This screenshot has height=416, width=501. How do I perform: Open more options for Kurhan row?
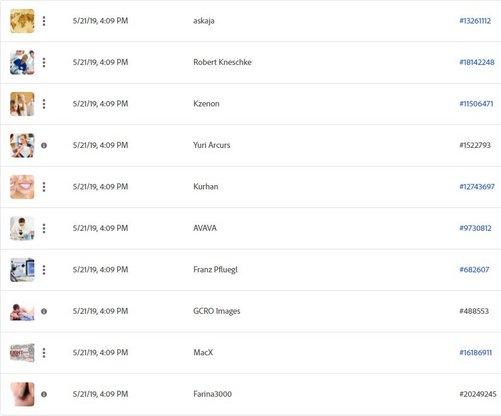[x=44, y=187]
